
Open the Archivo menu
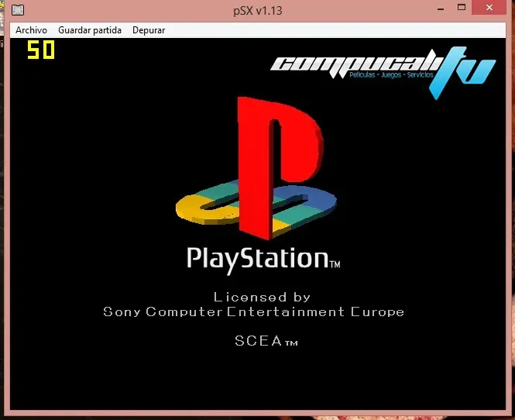click(31, 30)
